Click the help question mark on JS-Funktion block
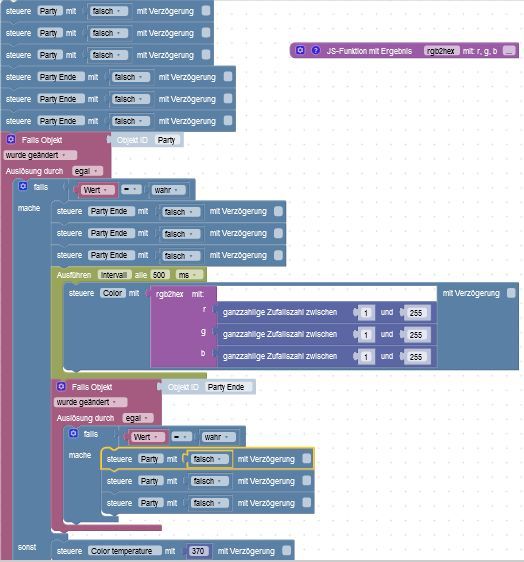The height and width of the screenshot is (562, 524). click(315, 51)
